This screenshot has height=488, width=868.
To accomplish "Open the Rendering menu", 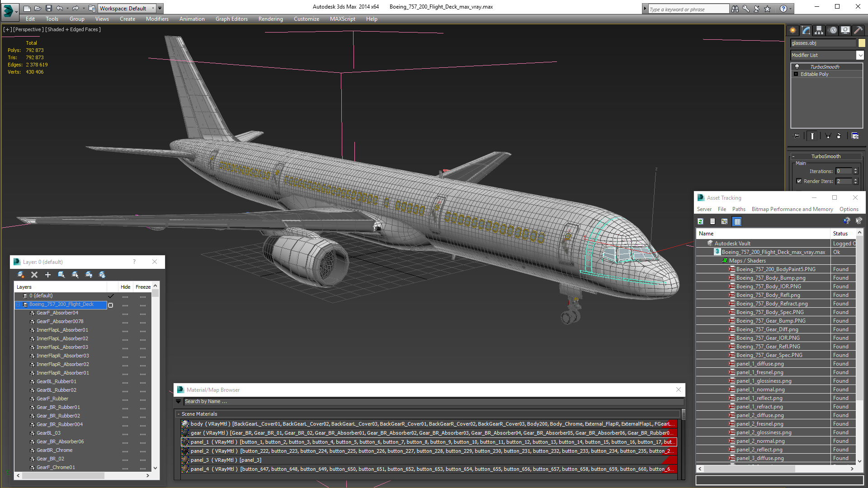I will (x=270, y=19).
